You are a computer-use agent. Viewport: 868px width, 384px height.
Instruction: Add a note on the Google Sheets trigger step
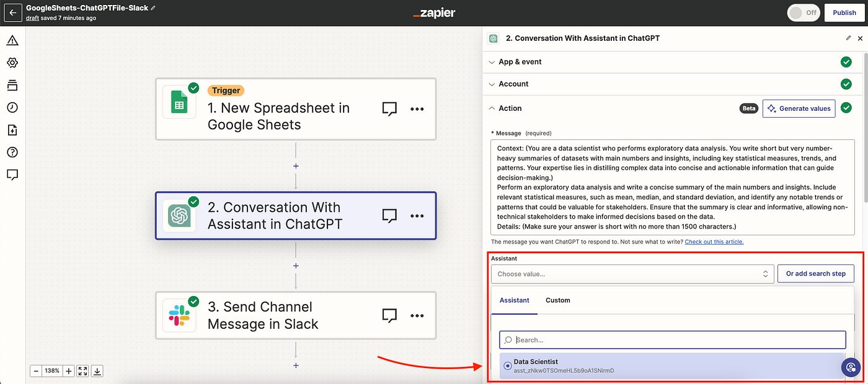pos(389,108)
